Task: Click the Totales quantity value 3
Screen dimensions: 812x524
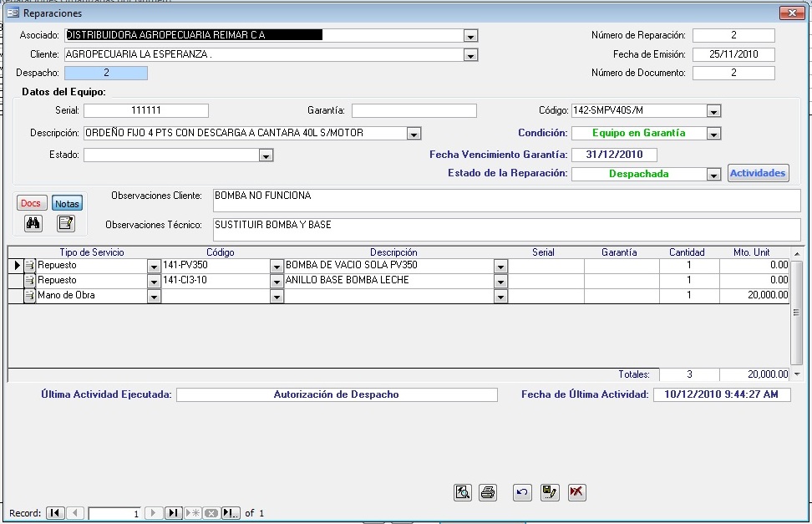Action: 689,374
